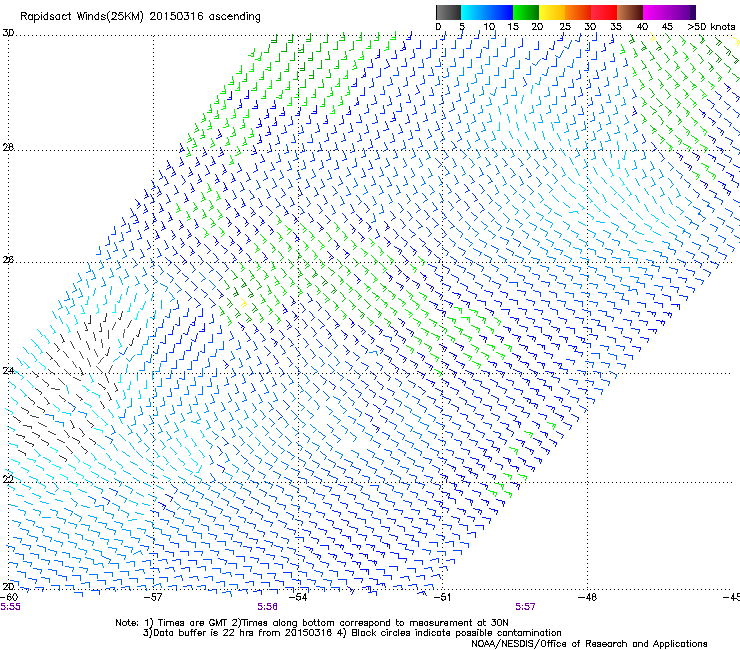The image size is (740, 650).
Task: Click the yellow 20-25 knots legend segment
Action: (x=552, y=12)
